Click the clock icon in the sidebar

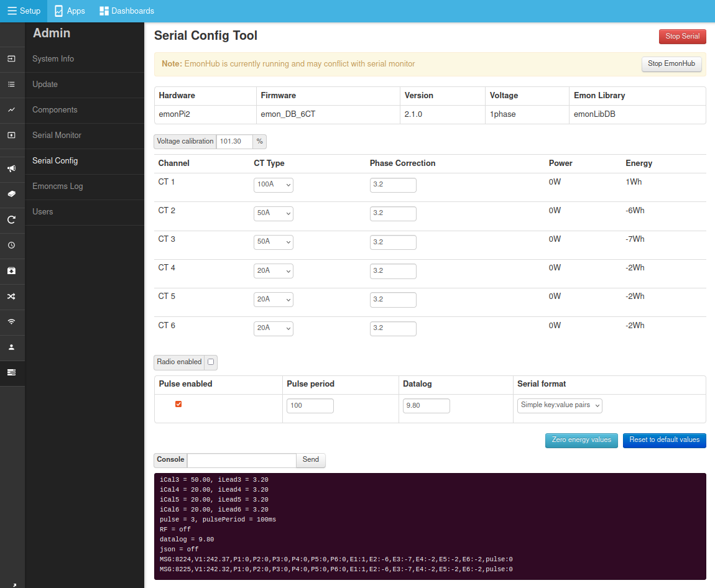tap(11, 246)
